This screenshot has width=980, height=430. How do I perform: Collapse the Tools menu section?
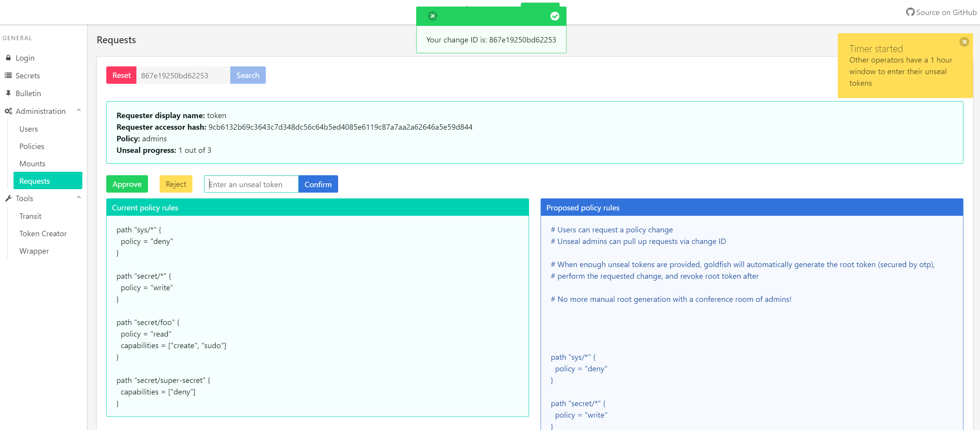coord(78,198)
